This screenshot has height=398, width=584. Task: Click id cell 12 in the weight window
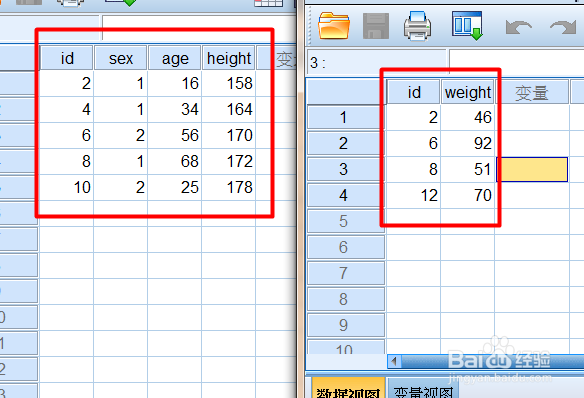(x=414, y=195)
